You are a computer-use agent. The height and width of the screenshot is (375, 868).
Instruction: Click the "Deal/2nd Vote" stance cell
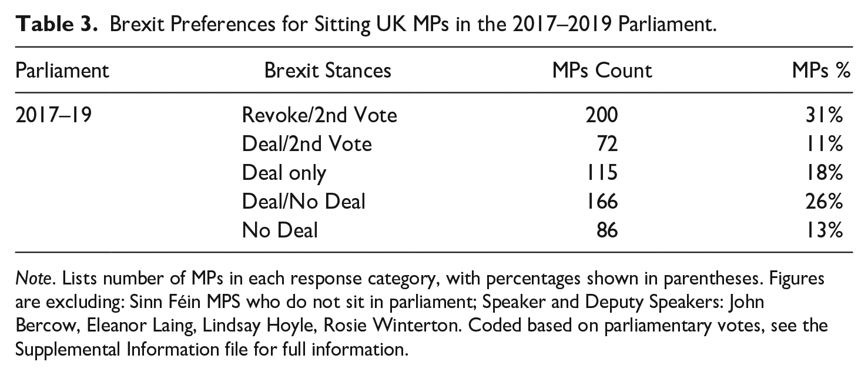[307, 143]
